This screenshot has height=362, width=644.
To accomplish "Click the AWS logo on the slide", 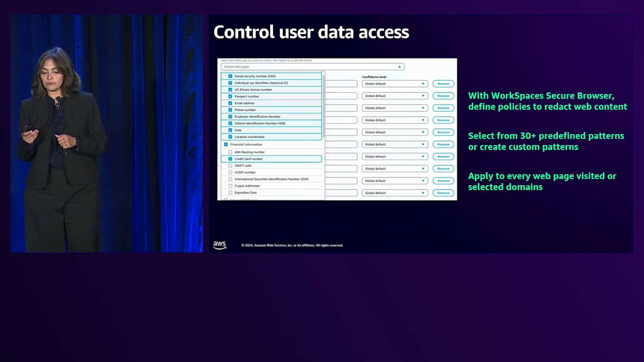I will (x=219, y=245).
